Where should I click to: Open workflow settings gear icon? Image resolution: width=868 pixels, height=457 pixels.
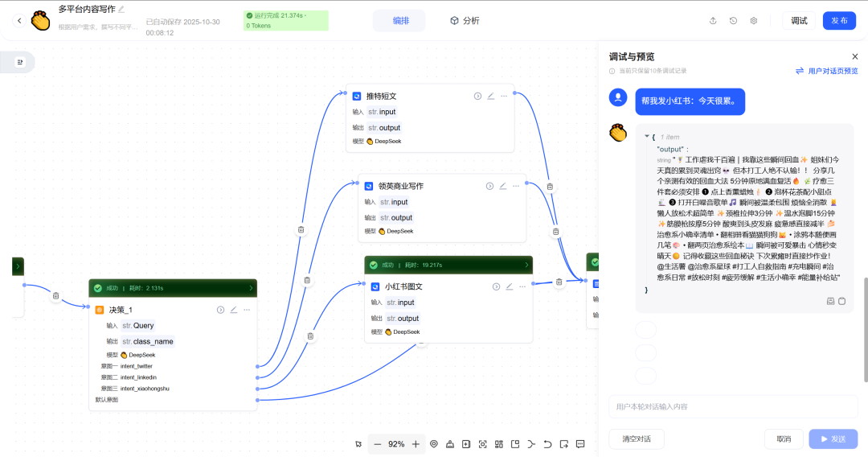(754, 21)
